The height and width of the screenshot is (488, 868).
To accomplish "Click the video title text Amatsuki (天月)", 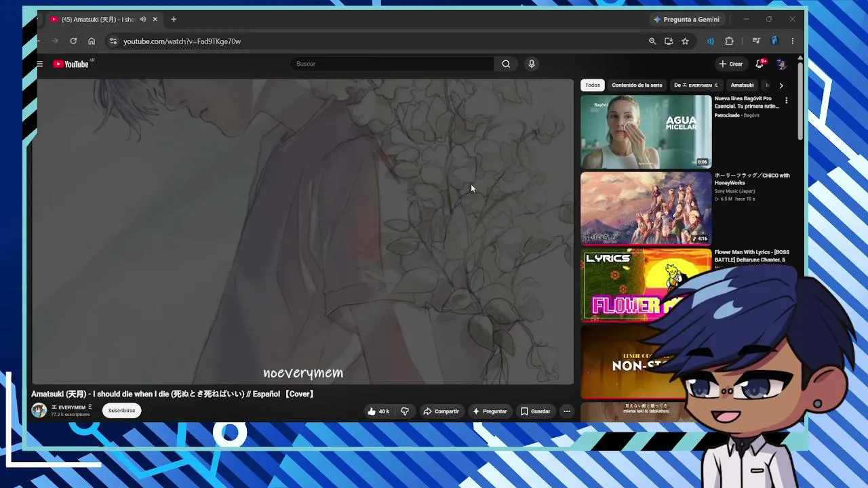I will click(x=172, y=394).
